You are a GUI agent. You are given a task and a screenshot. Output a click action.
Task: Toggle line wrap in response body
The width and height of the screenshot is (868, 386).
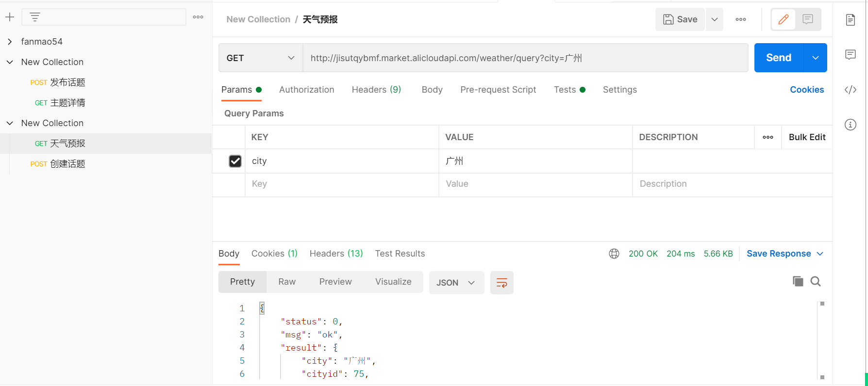coord(502,283)
